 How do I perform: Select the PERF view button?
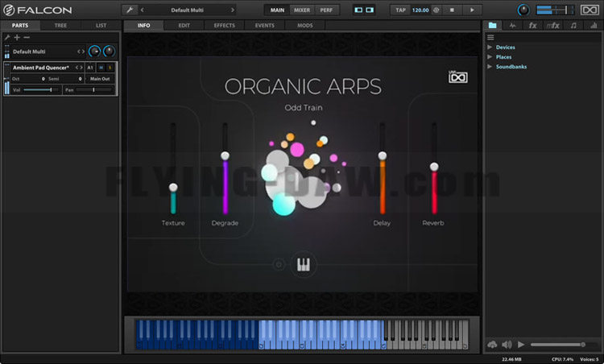tap(326, 10)
